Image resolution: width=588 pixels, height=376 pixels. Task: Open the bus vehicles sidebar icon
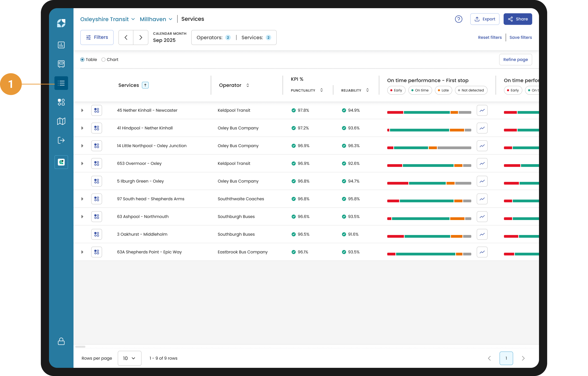coord(61,64)
